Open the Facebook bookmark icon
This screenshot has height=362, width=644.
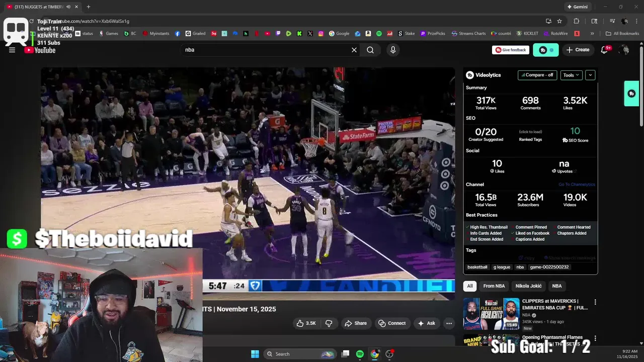tap(178, 34)
